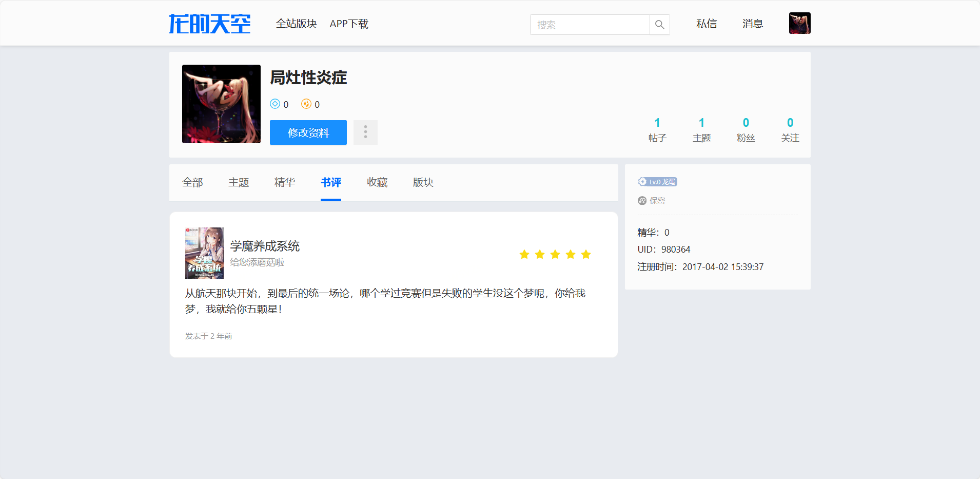Open 私信 private messages
The width and height of the screenshot is (980, 479).
pyautogui.click(x=707, y=24)
